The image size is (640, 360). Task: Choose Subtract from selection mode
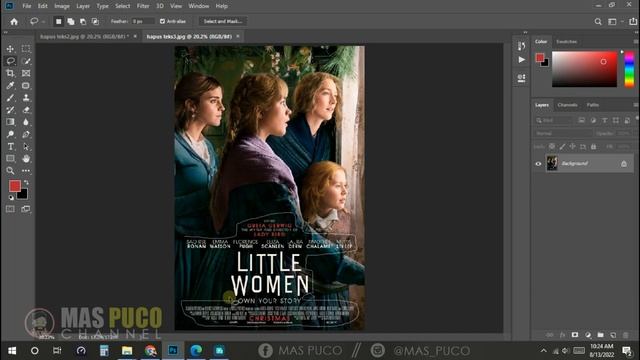[x=83, y=22]
